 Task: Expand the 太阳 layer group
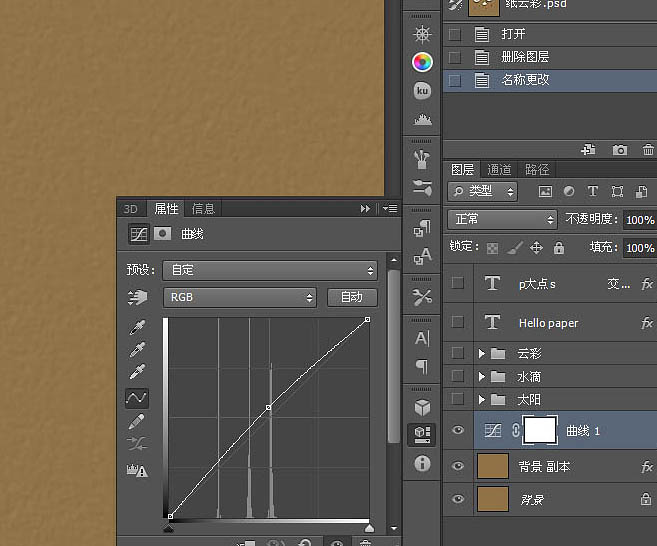(x=481, y=400)
